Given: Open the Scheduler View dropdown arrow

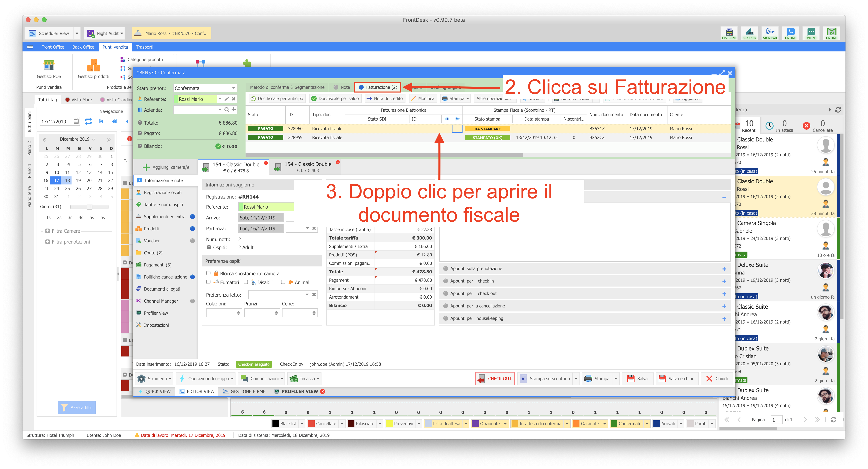Looking at the screenshot, I should coord(77,33).
